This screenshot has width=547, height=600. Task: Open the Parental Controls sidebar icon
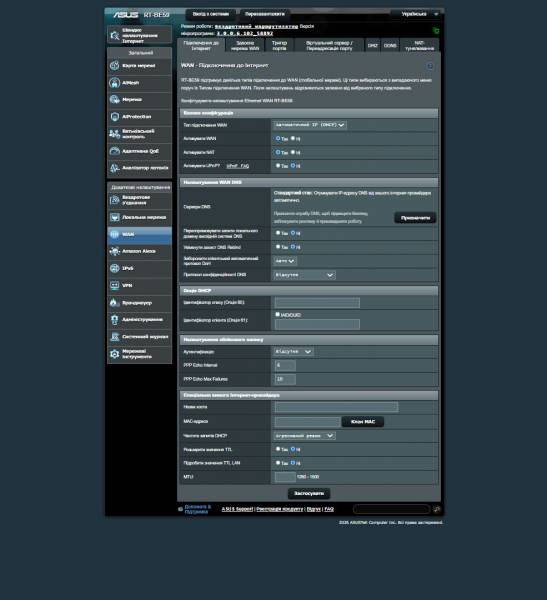(x=114, y=134)
